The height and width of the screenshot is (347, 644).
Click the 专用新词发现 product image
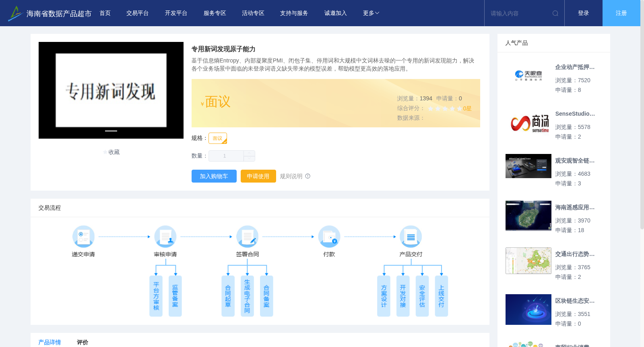tap(111, 90)
